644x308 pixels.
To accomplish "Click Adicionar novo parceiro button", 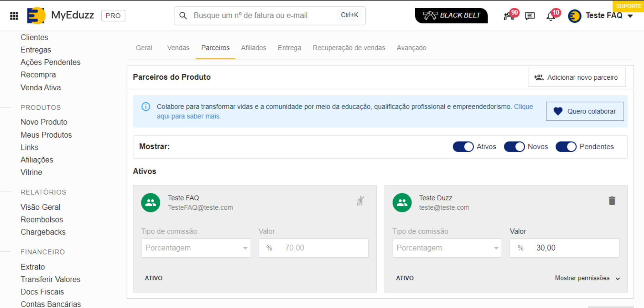I will 576,77.
